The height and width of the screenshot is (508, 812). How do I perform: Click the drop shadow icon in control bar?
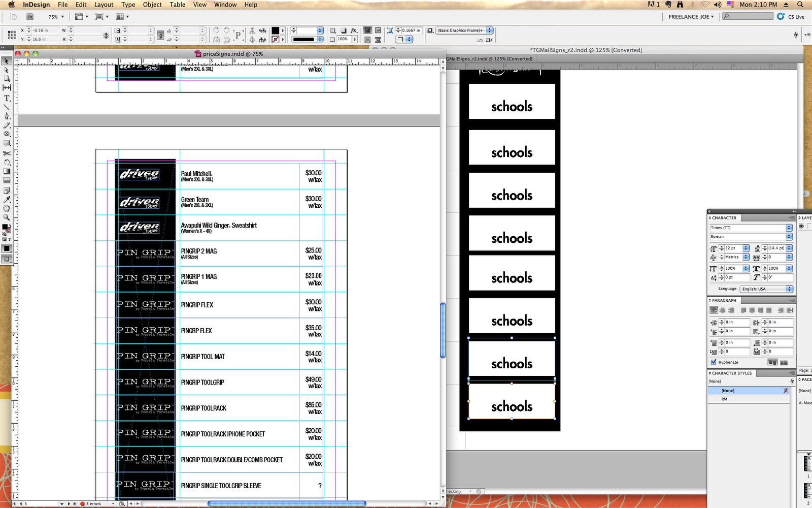[x=344, y=30]
